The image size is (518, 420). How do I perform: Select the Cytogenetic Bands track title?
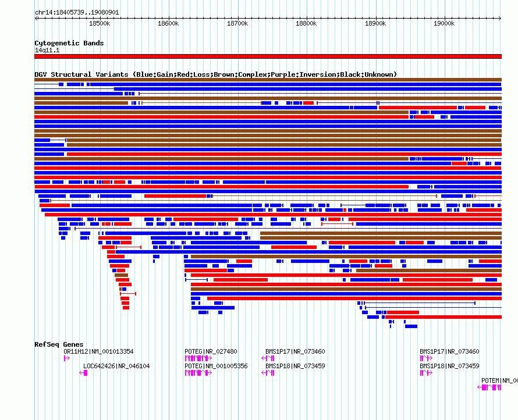(69, 43)
